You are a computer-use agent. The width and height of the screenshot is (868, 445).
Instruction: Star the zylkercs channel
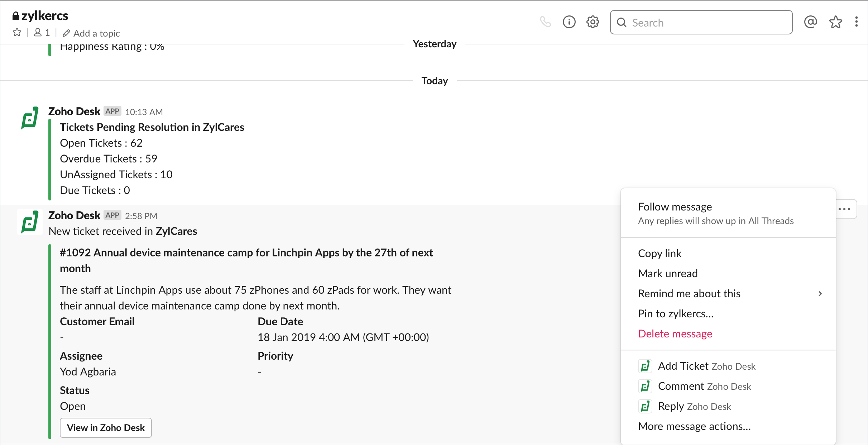[17, 33]
